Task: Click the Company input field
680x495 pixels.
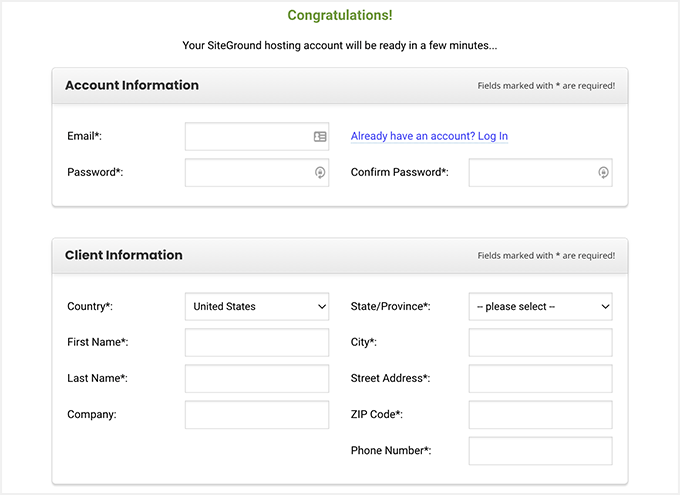Action: [257, 415]
